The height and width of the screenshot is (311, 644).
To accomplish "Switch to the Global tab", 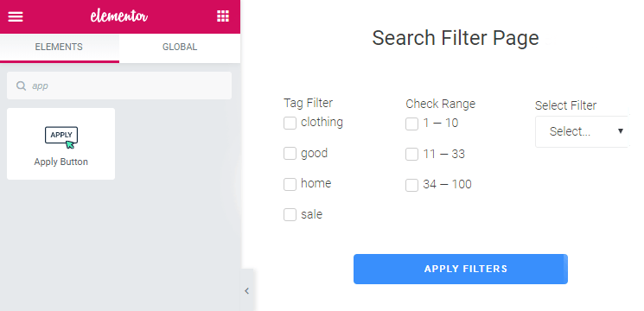I will coord(180,48).
